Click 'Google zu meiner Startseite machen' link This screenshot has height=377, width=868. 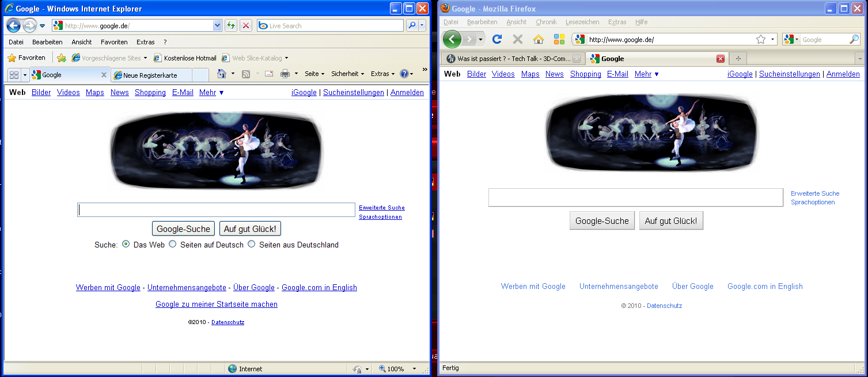coord(217,304)
